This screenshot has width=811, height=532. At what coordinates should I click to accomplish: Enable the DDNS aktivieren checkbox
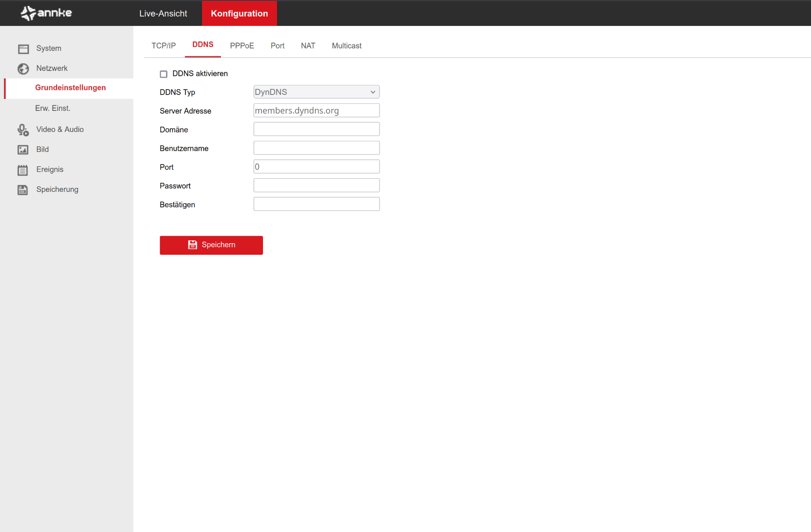click(x=163, y=74)
